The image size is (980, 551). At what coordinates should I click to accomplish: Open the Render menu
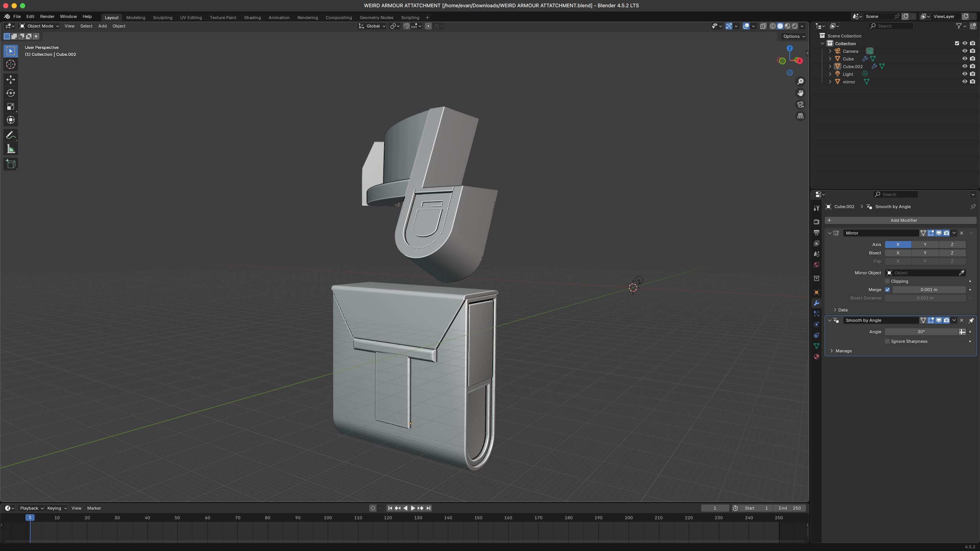click(47, 16)
